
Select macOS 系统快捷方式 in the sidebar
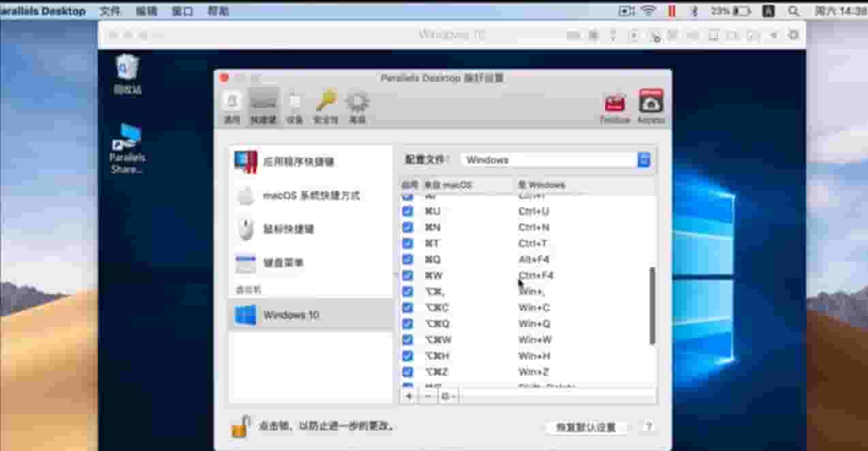[x=311, y=196]
